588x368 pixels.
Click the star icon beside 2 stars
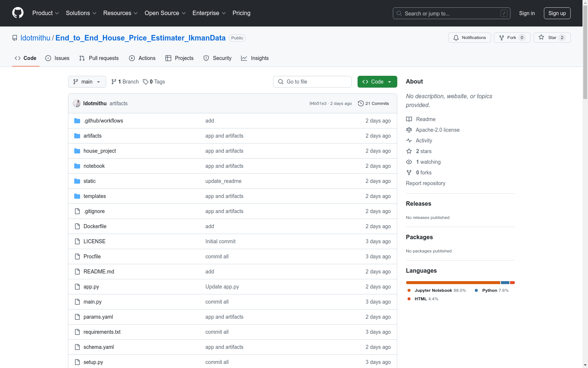[x=409, y=151]
